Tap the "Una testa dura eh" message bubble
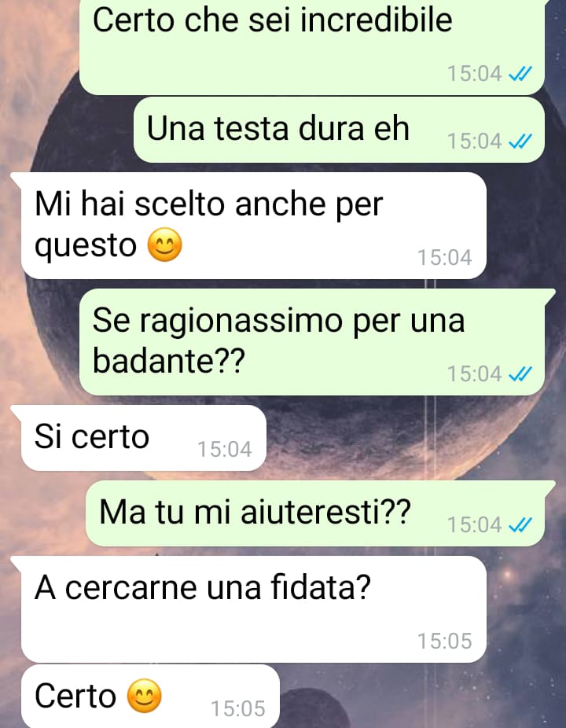This screenshot has width=566, height=728. pyautogui.click(x=339, y=130)
